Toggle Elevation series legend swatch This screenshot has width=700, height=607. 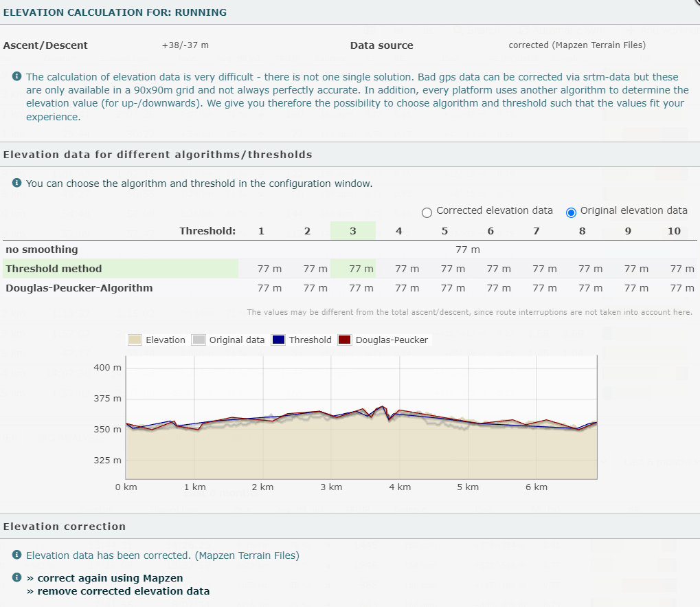(135, 340)
